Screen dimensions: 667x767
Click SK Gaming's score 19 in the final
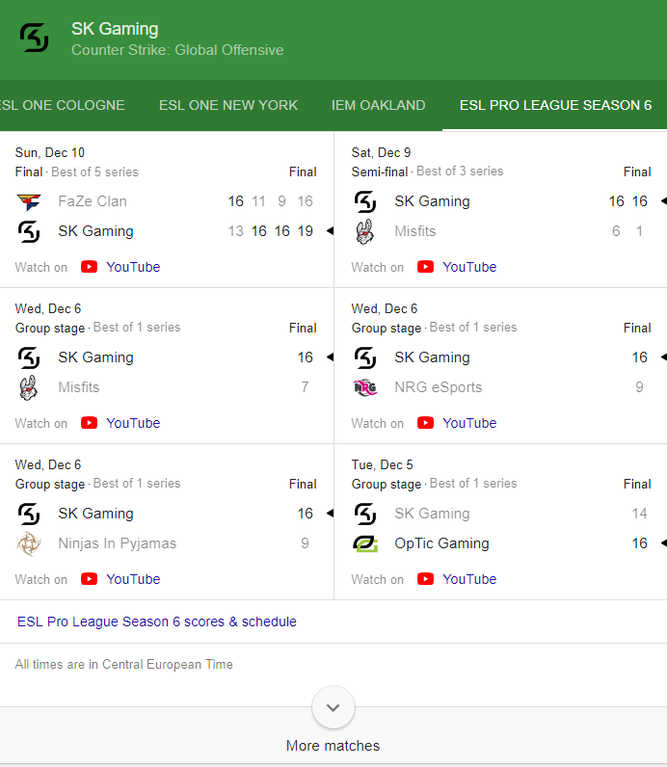305,231
